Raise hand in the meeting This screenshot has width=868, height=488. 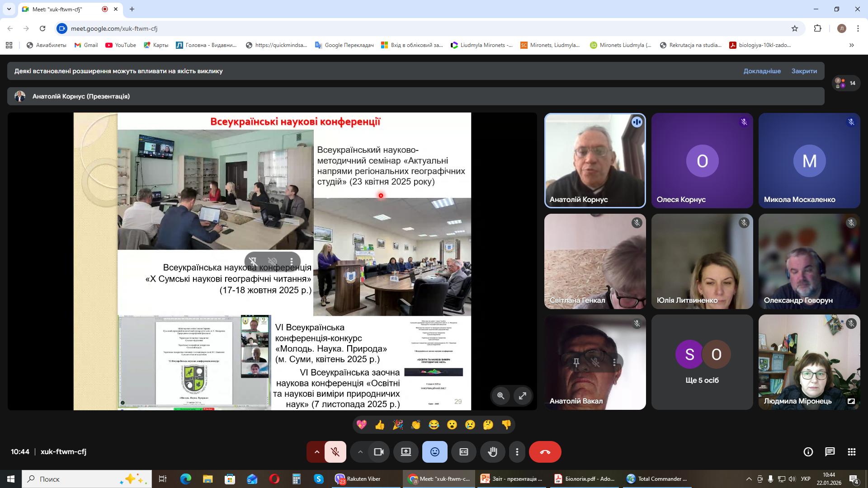(x=492, y=452)
